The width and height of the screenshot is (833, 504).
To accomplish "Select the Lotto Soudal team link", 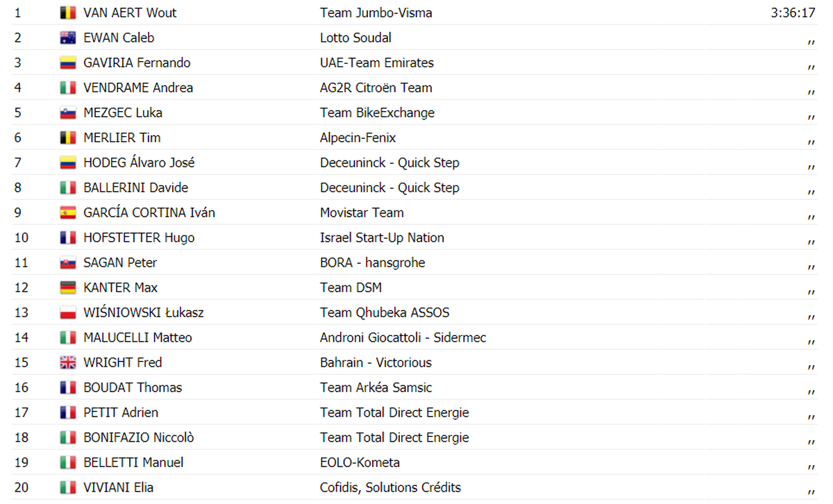I will click(x=356, y=37).
